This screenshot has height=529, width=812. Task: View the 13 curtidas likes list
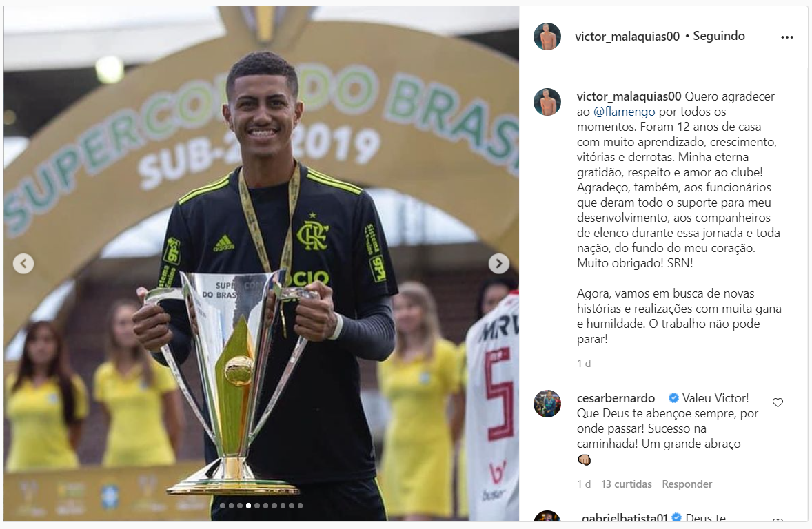[626, 484]
